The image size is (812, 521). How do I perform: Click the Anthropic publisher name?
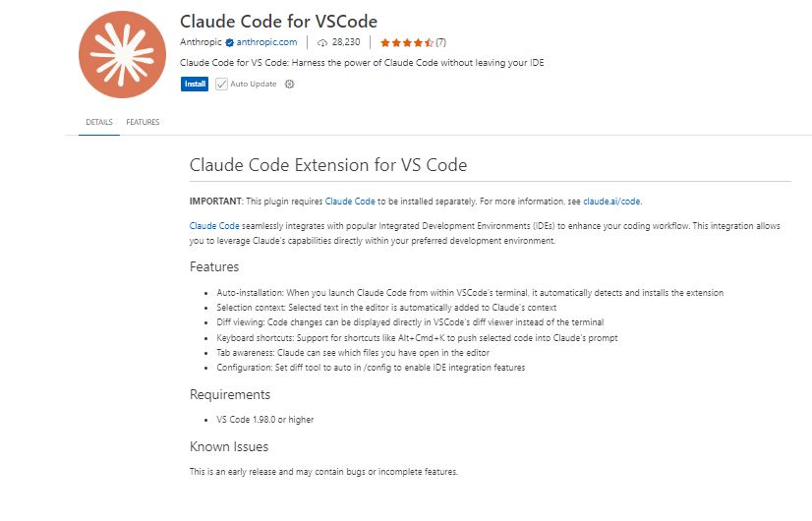201,42
